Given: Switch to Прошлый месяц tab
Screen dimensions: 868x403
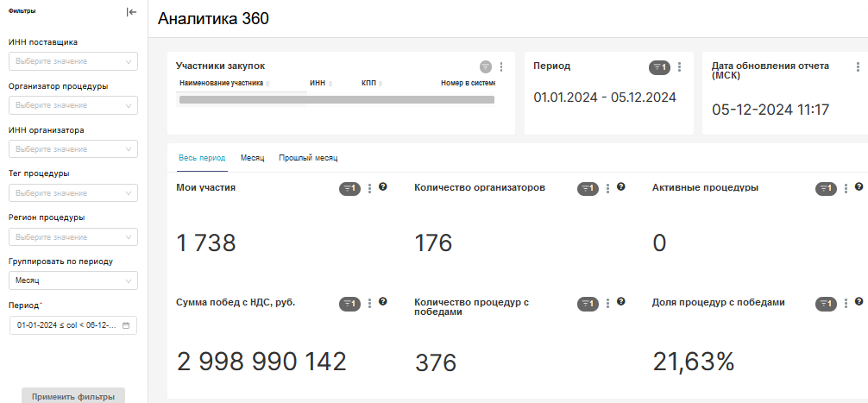Looking at the screenshot, I should tap(308, 158).
